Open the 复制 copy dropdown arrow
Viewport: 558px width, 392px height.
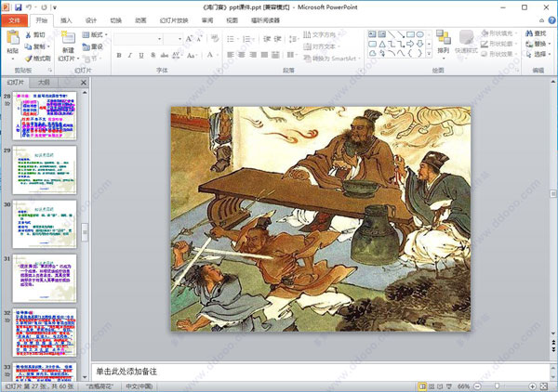tap(48, 46)
